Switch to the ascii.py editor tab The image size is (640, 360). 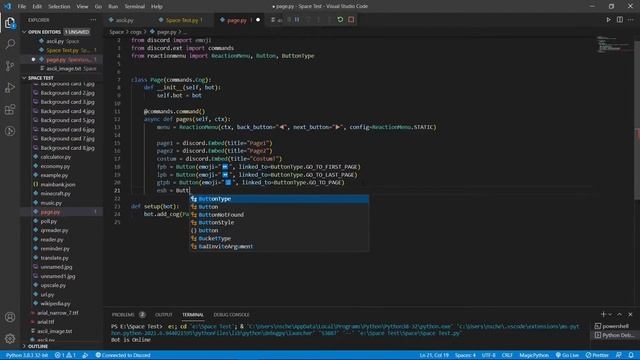(124, 20)
